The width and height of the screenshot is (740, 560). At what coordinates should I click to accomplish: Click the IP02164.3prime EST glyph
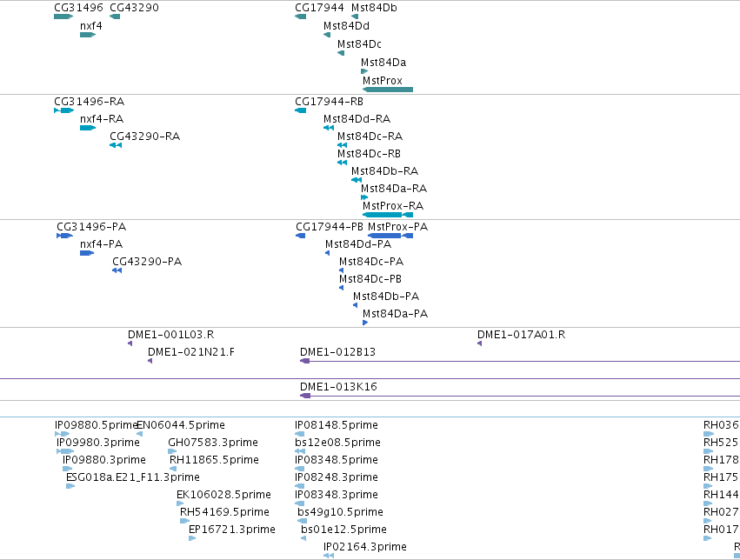(x=329, y=557)
